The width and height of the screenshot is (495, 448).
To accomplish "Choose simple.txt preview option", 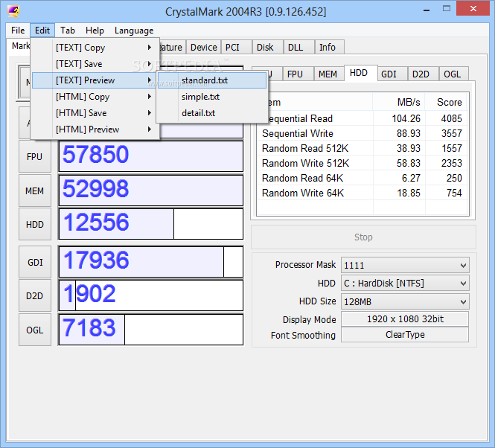I will pyautogui.click(x=212, y=97).
